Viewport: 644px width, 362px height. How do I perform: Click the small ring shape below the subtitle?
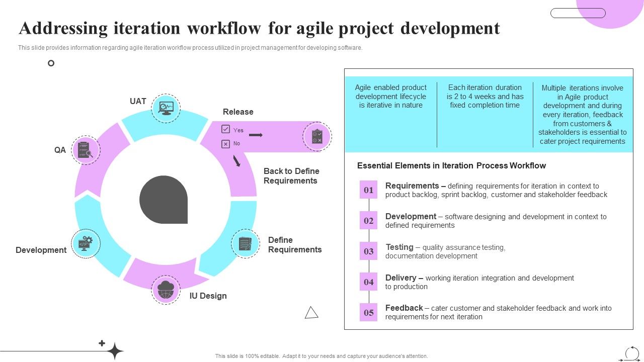point(51,63)
